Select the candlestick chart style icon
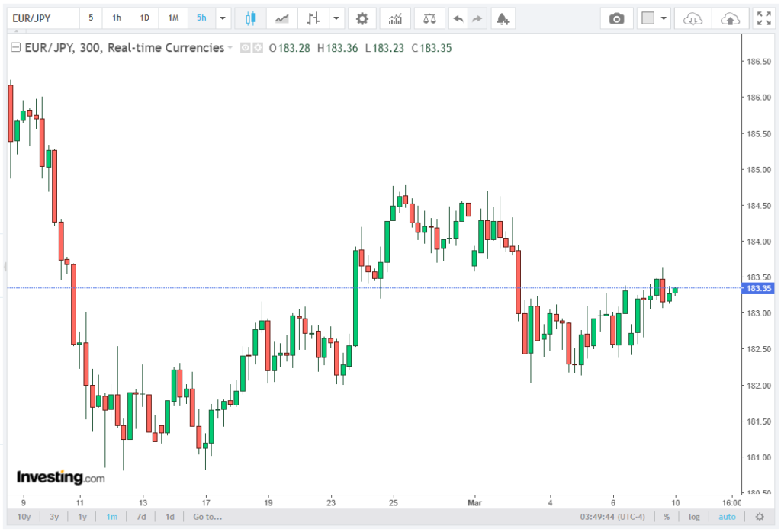The width and height of the screenshot is (781, 532). [x=249, y=18]
